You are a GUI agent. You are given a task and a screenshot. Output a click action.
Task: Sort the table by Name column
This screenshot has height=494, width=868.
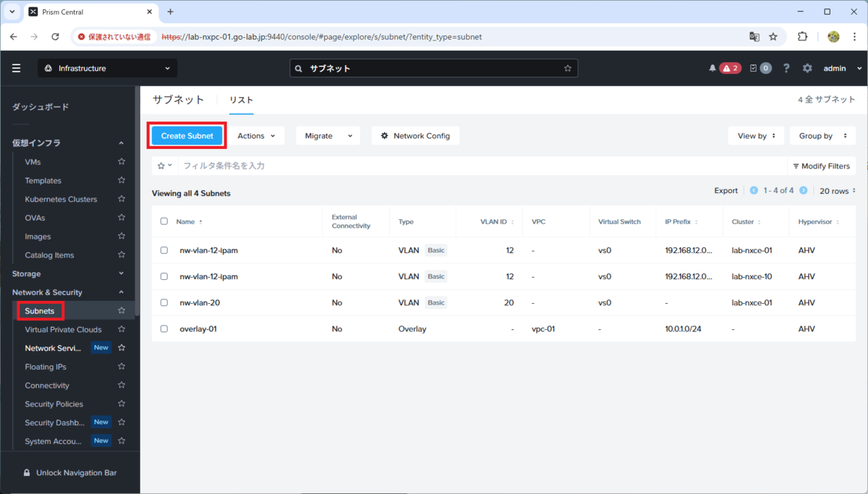click(190, 221)
